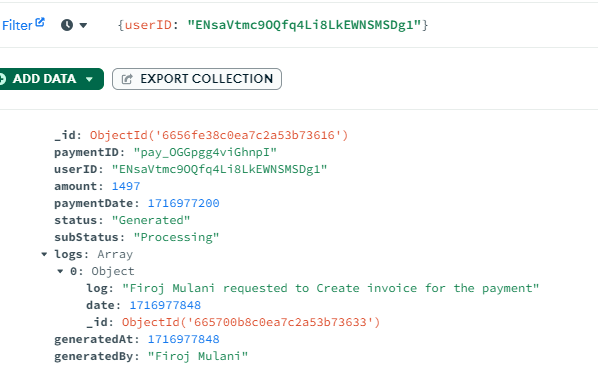Select the status value "Generated"
Screen dimensions: 598x367
click(151, 220)
